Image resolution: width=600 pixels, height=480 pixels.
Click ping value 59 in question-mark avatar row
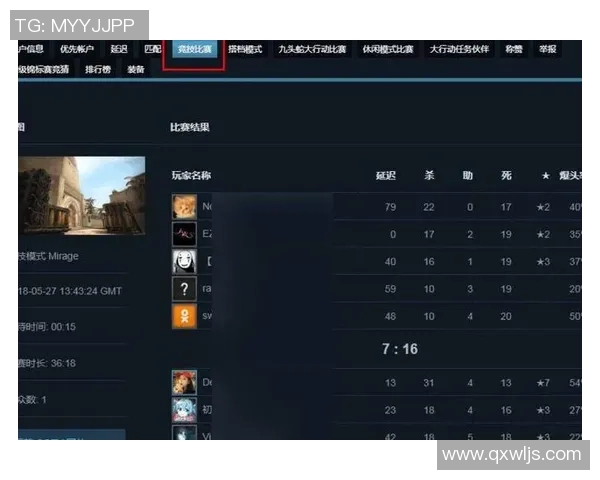pos(390,289)
